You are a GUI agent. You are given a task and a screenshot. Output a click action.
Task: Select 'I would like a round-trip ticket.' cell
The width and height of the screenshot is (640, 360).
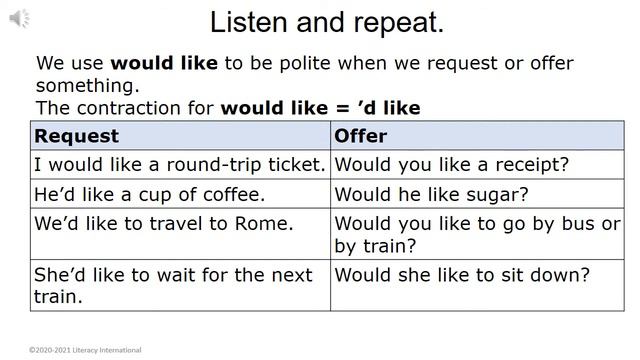(x=180, y=164)
